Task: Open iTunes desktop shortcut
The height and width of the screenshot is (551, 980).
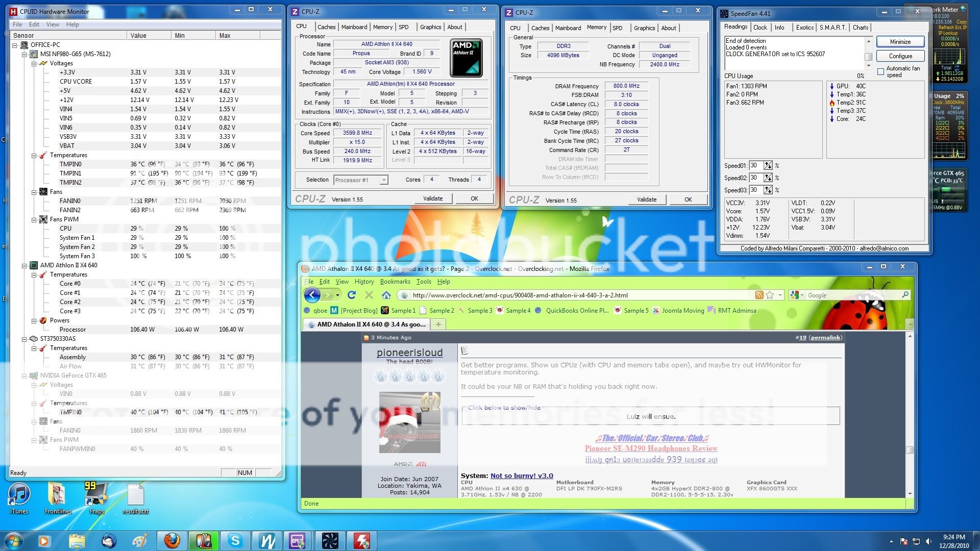Action: pos(19,499)
